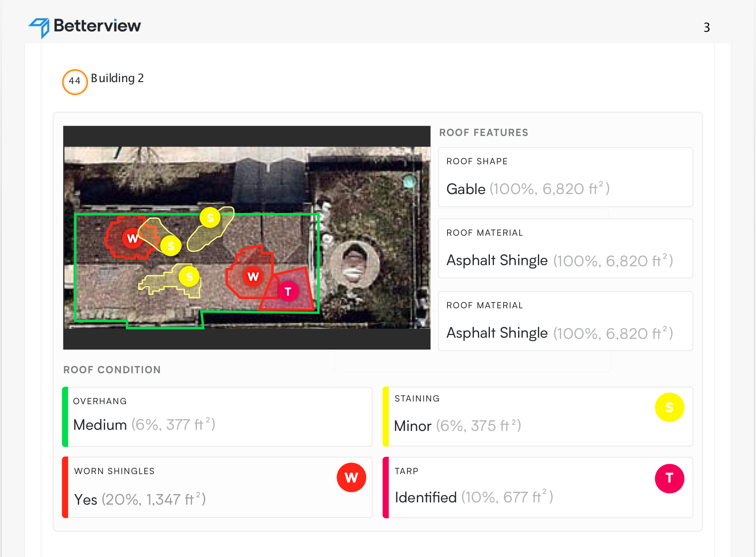756x557 pixels.
Task: Click the lower S staining marker on roof
Action: point(189,277)
